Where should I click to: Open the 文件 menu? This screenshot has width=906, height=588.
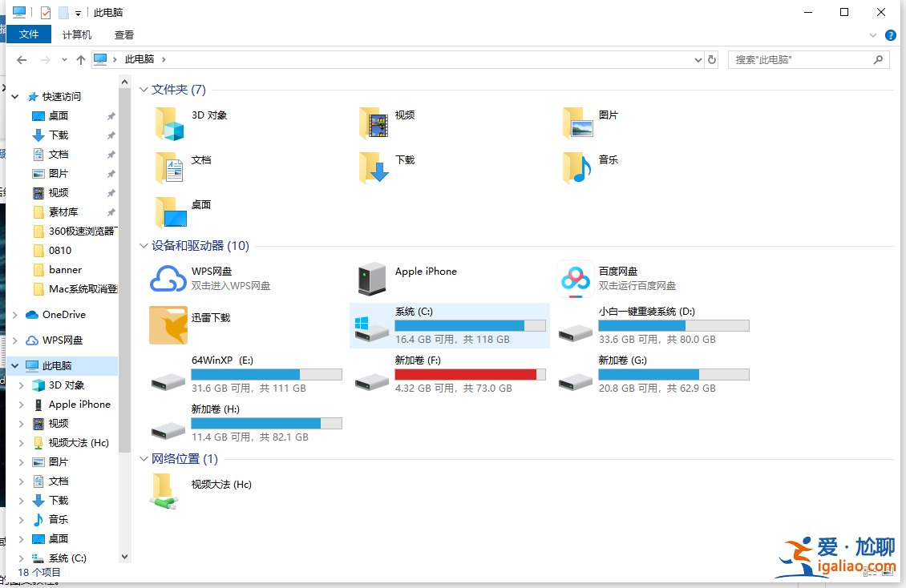tap(28, 34)
